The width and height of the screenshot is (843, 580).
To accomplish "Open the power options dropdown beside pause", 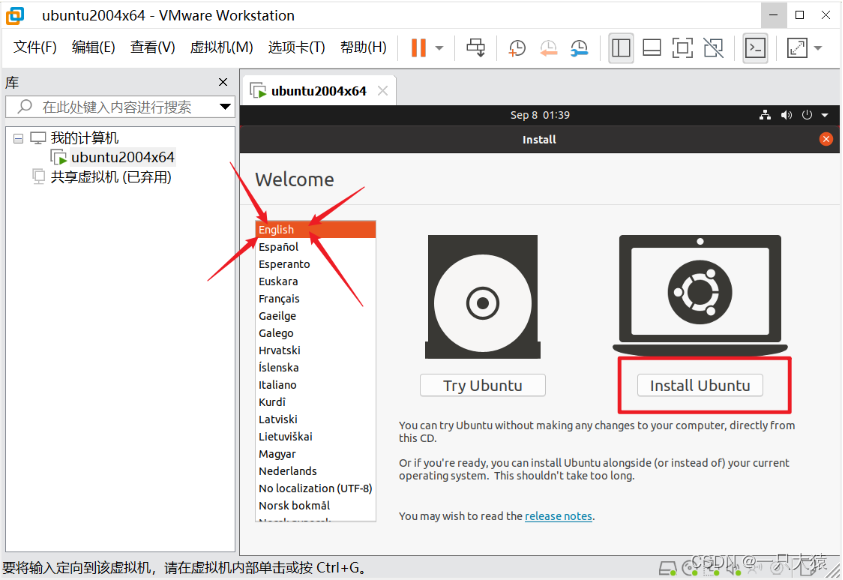I will click(439, 48).
